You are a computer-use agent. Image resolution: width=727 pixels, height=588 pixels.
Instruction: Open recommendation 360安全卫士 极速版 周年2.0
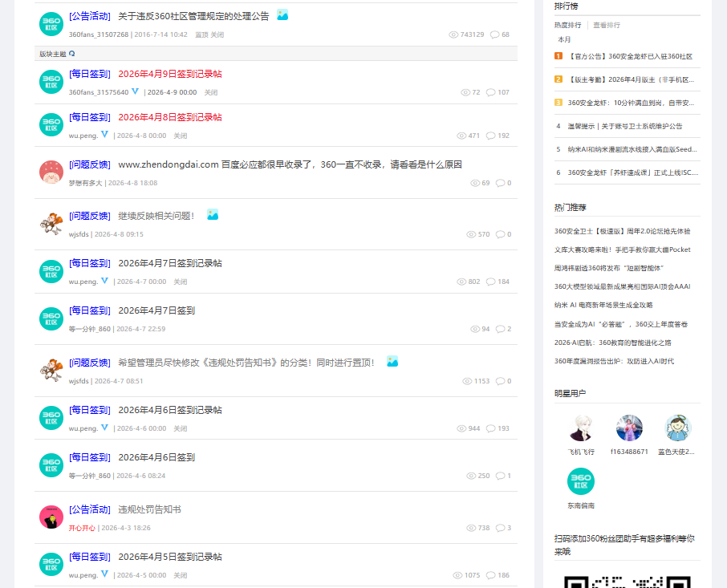(x=622, y=231)
